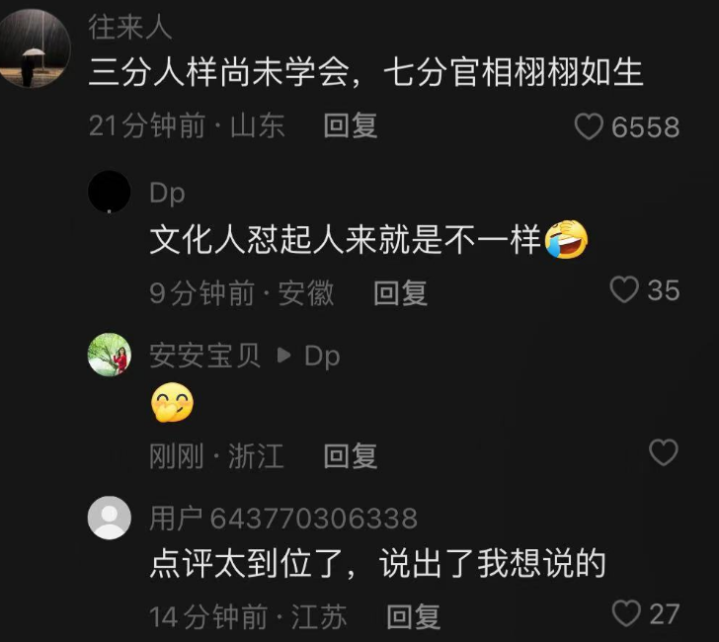Open 往来人's profile avatar

[33, 48]
